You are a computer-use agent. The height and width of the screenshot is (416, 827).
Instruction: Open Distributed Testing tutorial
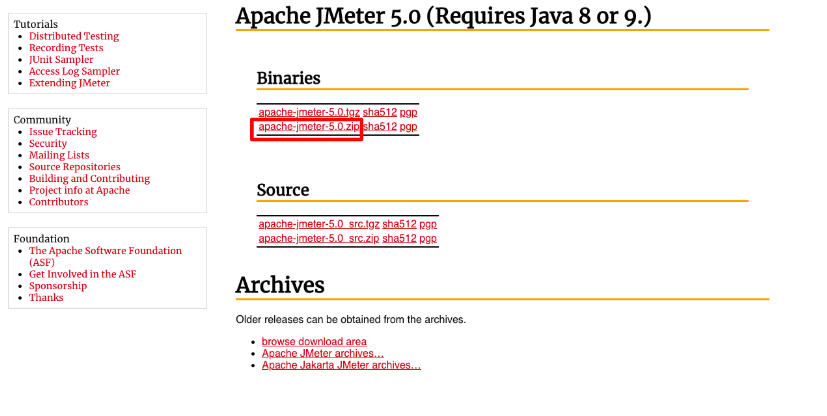click(74, 36)
